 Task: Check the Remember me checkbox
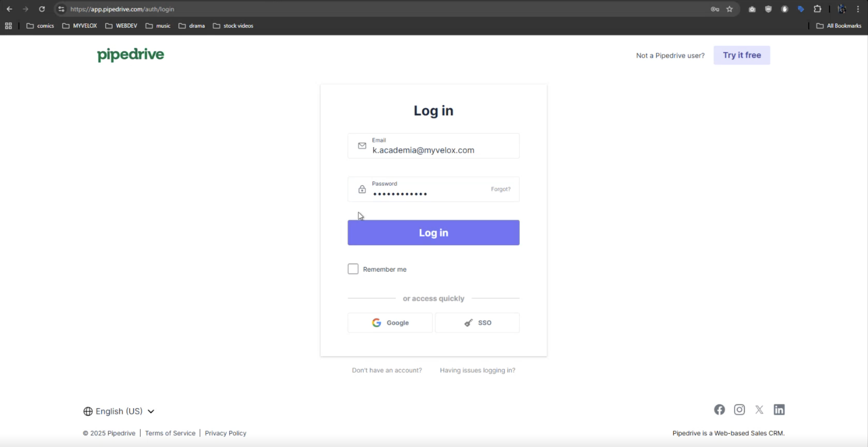(353, 269)
